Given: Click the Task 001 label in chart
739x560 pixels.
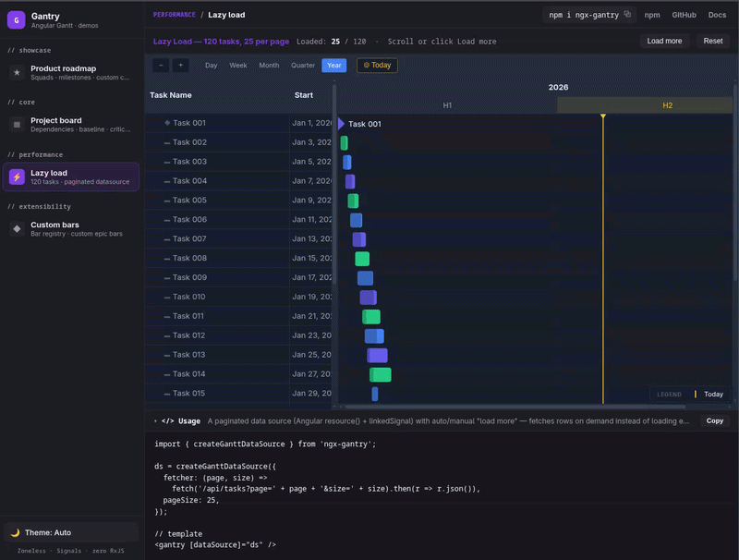Looking at the screenshot, I should tap(364, 124).
